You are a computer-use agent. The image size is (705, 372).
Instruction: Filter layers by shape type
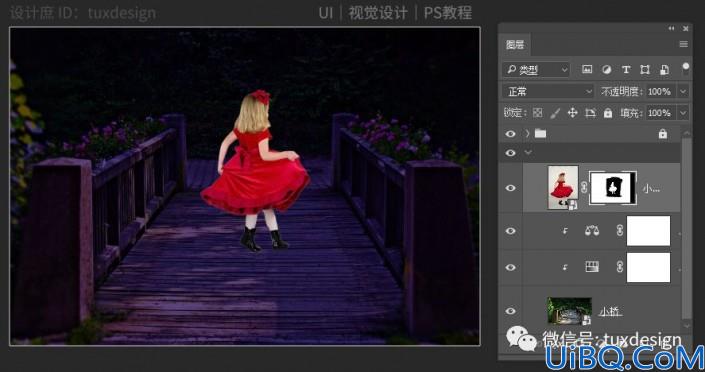click(645, 69)
